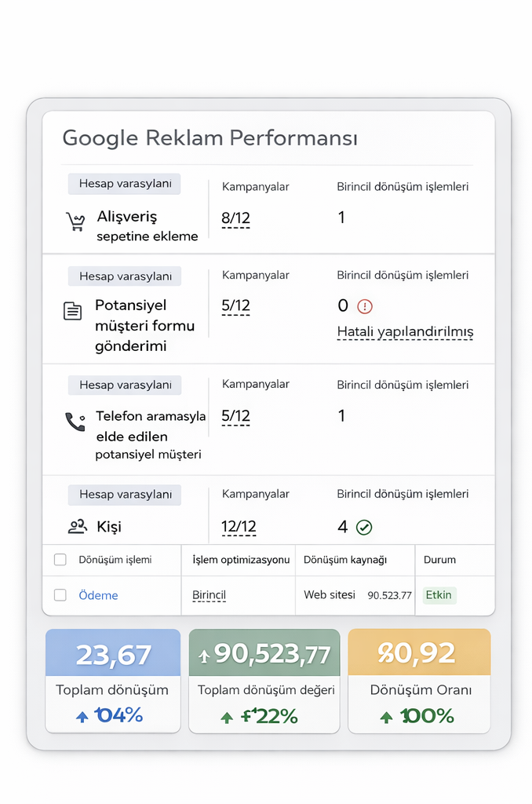Select Potansiyel müşteri formu gönderimi goal
This screenshot has height=804, width=532.
[144, 326]
